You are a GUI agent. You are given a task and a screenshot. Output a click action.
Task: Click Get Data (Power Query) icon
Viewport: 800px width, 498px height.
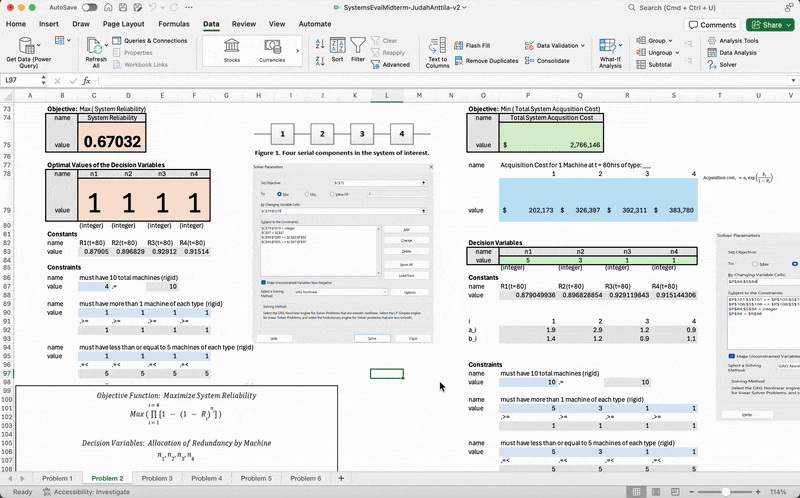[x=27, y=45]
